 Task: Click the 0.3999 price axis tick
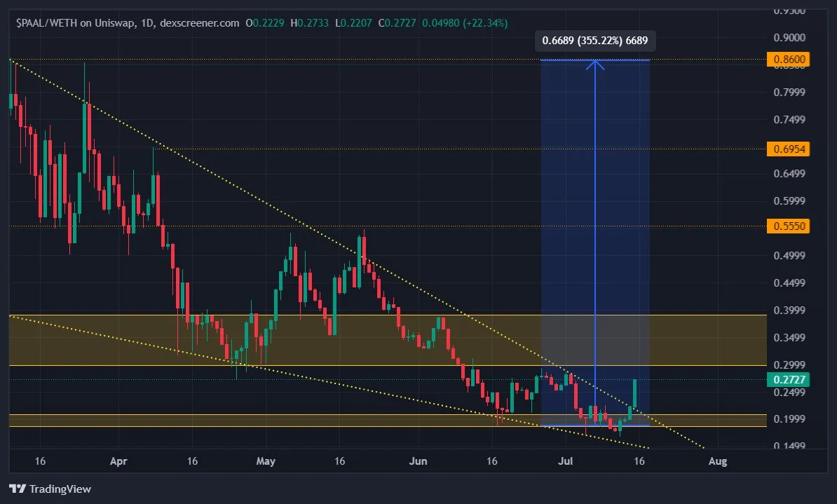[789, 311]
